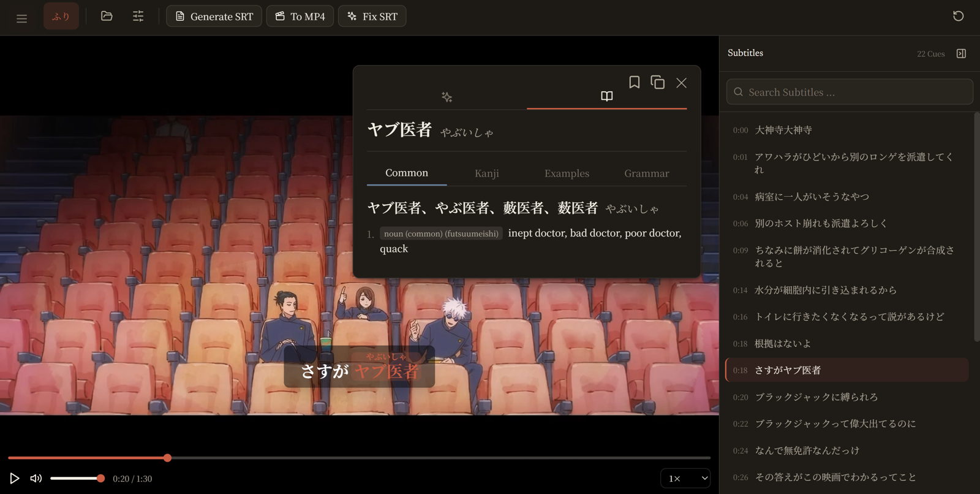980x494 pixels.
Task: Jump to cue starting with トイレに行きたく
Action: [847, 317]
